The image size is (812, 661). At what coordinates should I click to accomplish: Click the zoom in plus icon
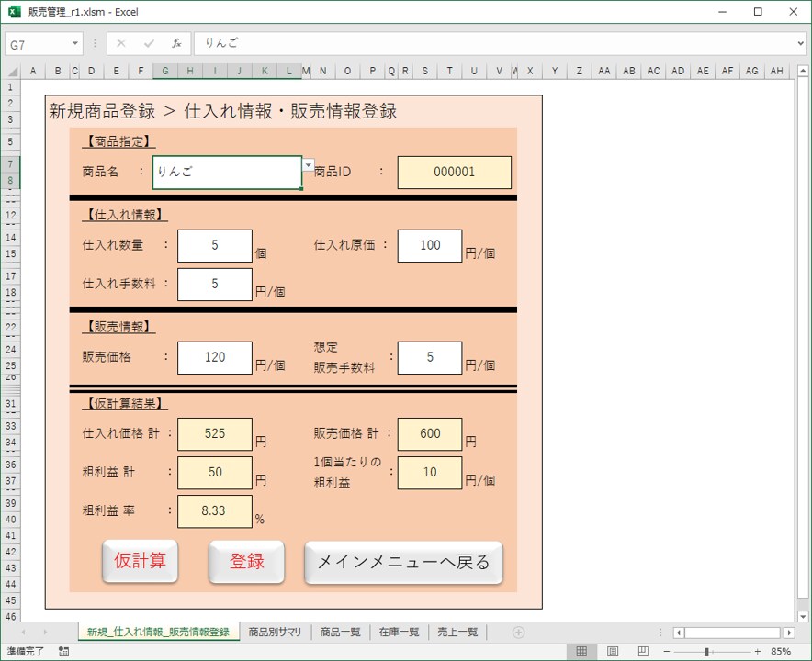click(758, 651)
